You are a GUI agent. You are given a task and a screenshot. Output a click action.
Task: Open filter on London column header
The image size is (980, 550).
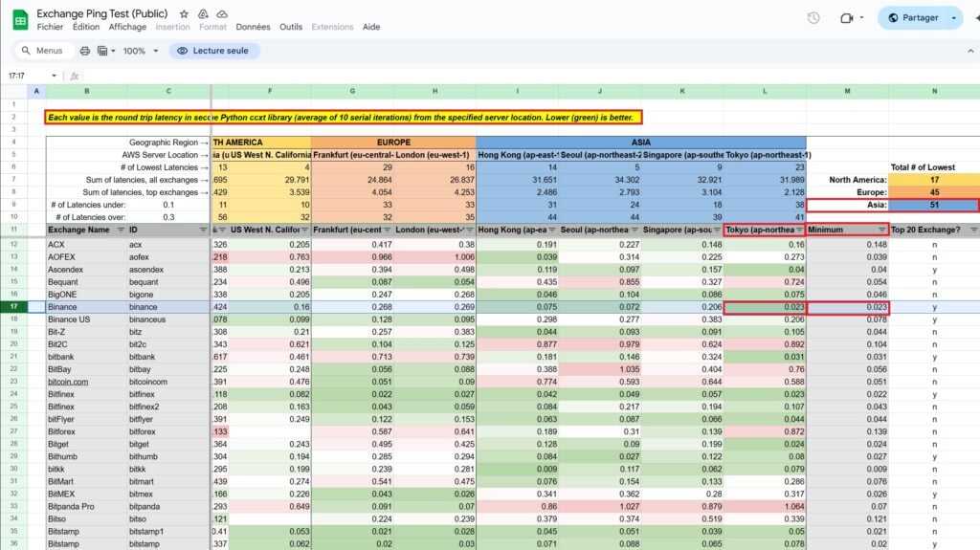[469, 230]
